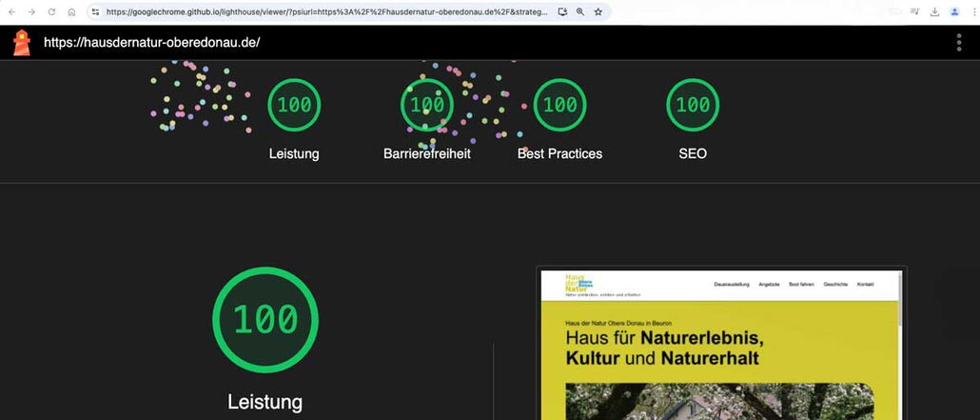The height and width of the screenshot is (420, 980).
Task: Open site information icon in address bar
Action: click(x=95, y=12)
